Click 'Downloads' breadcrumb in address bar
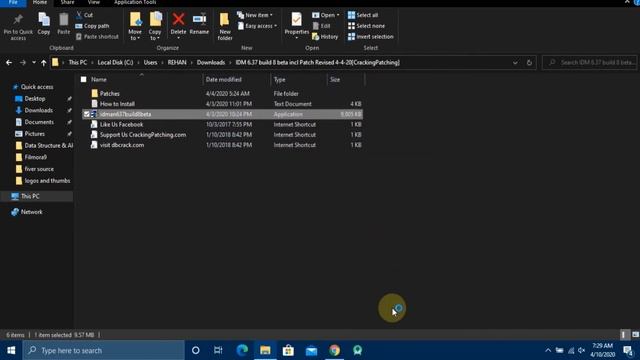Image resolution: width=640 pixels, height=360 pixels. [211, 62]
